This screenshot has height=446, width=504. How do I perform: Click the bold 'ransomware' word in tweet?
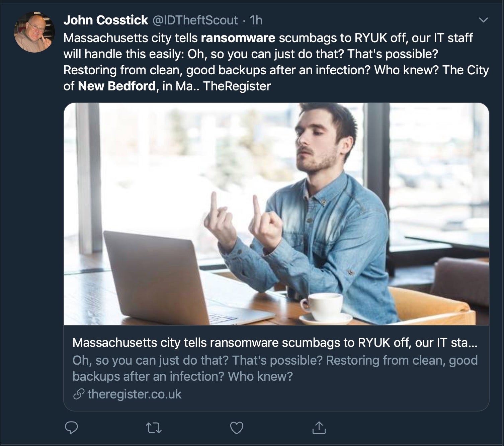point(238,38)
